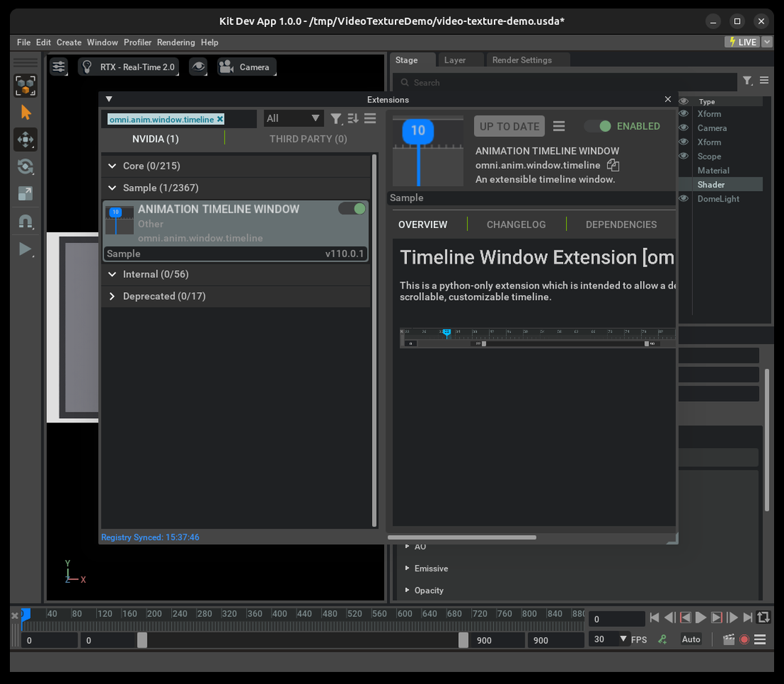
Task: Select the Material row in Stage
Action: point(721,170)
